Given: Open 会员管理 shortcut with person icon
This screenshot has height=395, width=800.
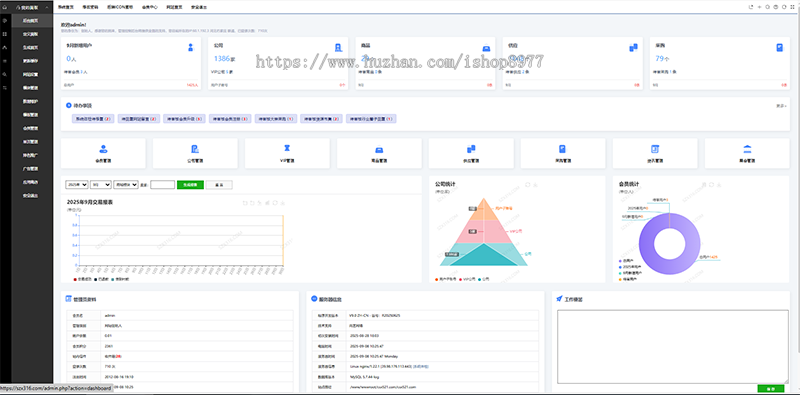Looking at the screenshot, I should coord(103,153).
